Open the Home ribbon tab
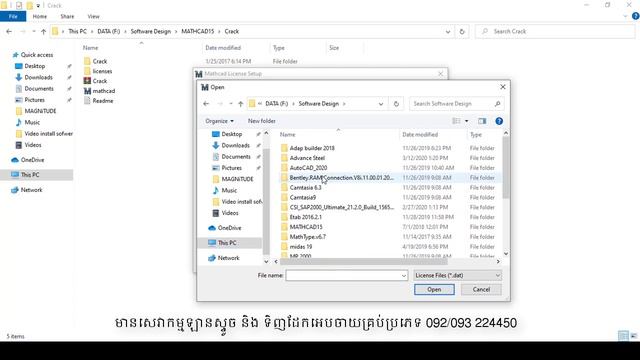Image resolution: width=640 pixels, height=360 pixels. point(40,16)
